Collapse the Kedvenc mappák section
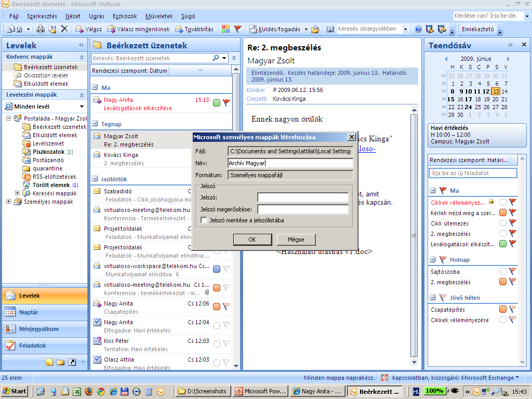This screenshot has width=532, height=399. (x=82, y=57)
